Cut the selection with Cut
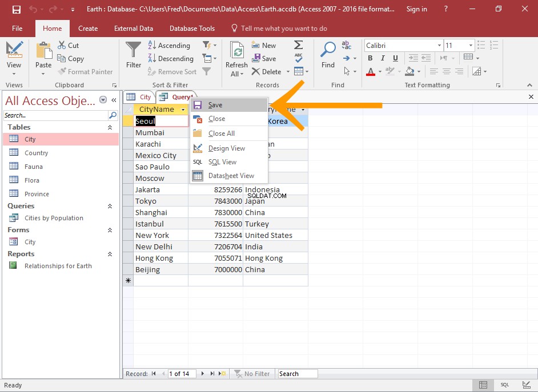Image resolution: width=538 pixels, height=392 pixels. [x=69, y=45]
